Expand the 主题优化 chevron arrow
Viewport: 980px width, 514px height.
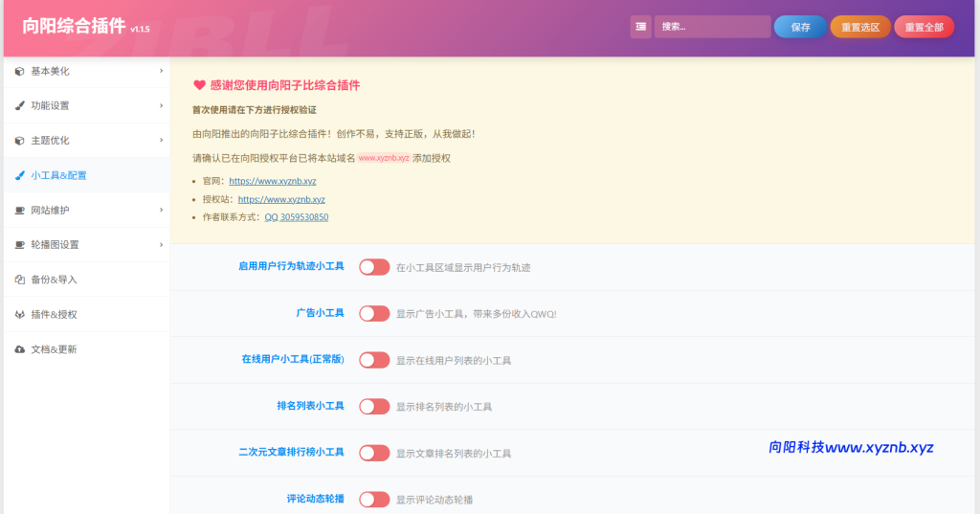(161, 140)
